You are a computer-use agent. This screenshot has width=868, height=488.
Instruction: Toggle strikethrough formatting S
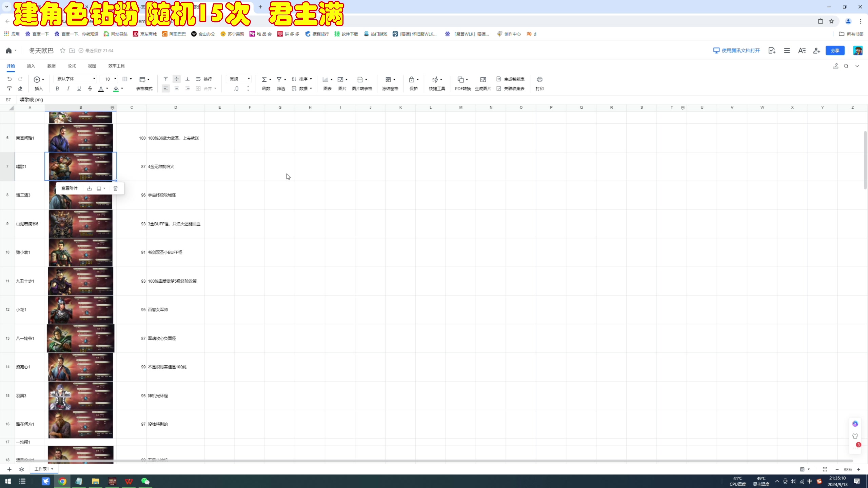click(x=90, y=88)
